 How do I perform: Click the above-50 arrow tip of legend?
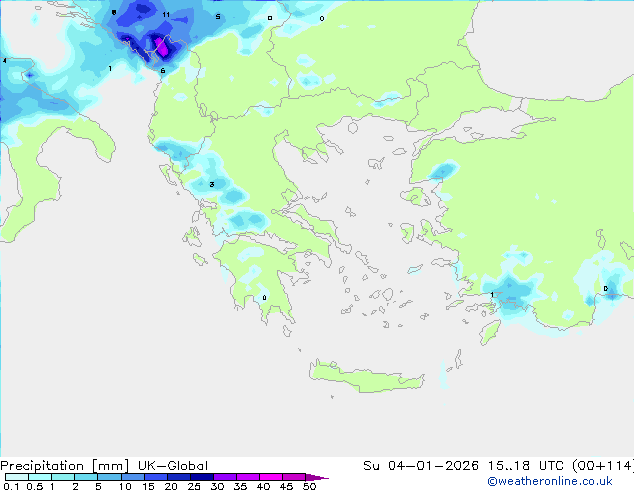click(317, 477)
